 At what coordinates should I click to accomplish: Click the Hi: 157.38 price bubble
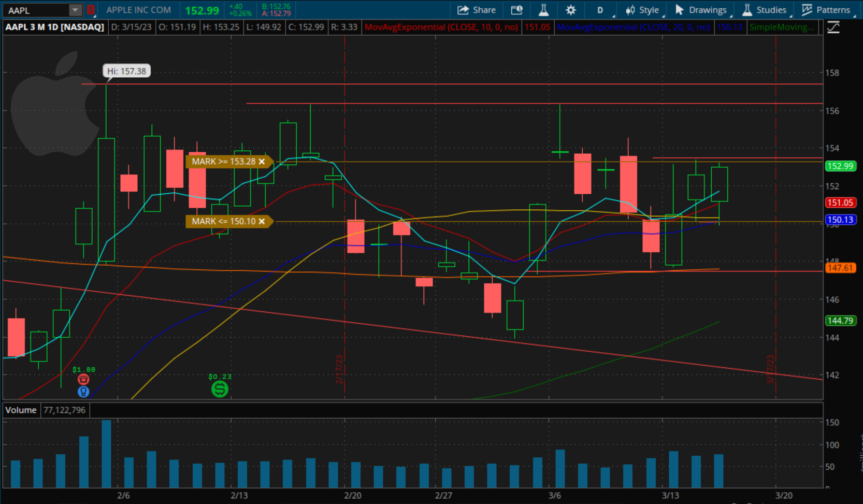(127, 71)
